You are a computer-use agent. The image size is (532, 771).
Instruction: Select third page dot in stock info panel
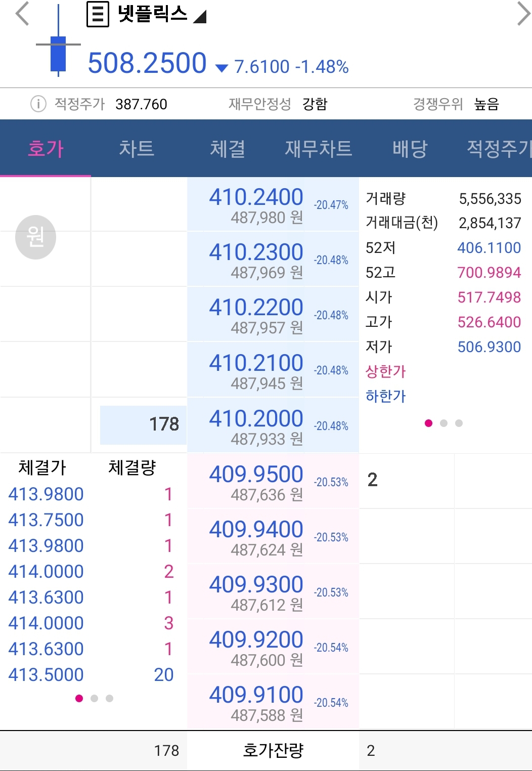point(459,423)
